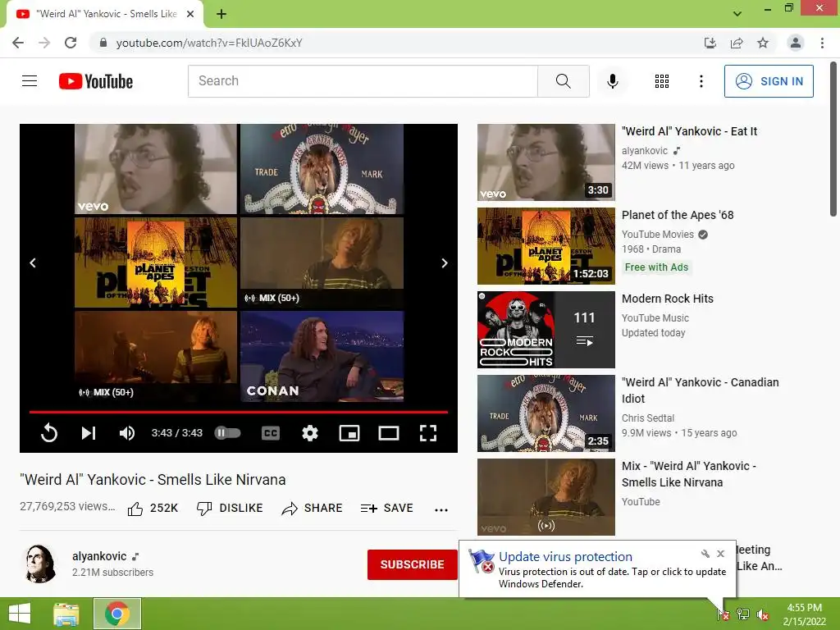Image resolution: width=840 pixels, height=630 pixels.
Task: Open Chrome's three-dot menu
Action: coord(822,43)
